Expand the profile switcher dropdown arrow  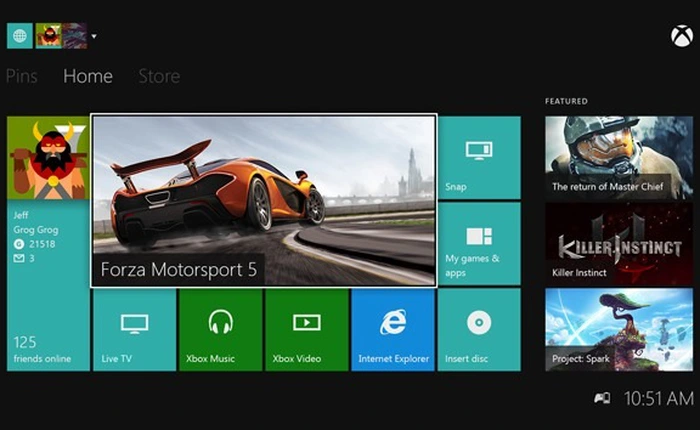(x=94, y=36)
